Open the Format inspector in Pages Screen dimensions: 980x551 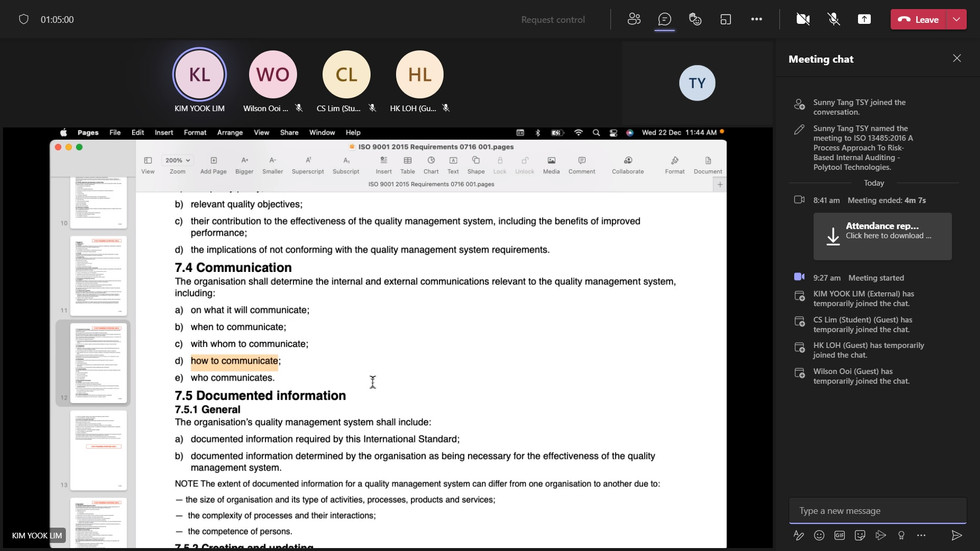[x=674, y=165]
